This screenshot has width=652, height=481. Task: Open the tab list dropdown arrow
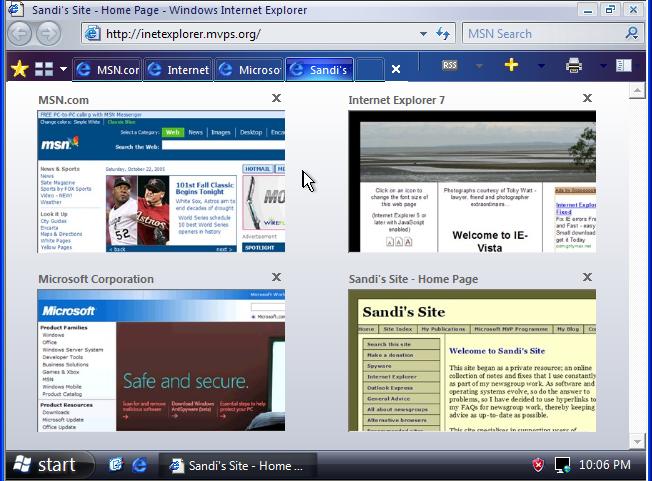(63, 69)
